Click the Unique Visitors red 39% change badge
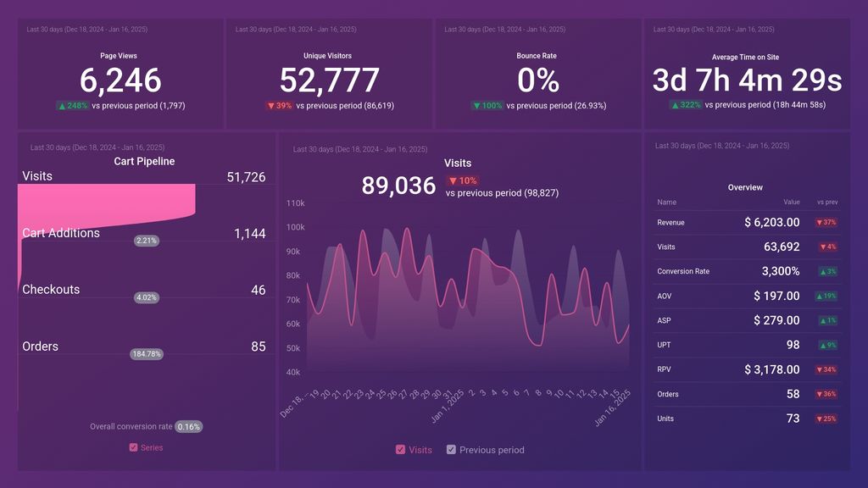The image size is (868, 488). coord(280,106)
